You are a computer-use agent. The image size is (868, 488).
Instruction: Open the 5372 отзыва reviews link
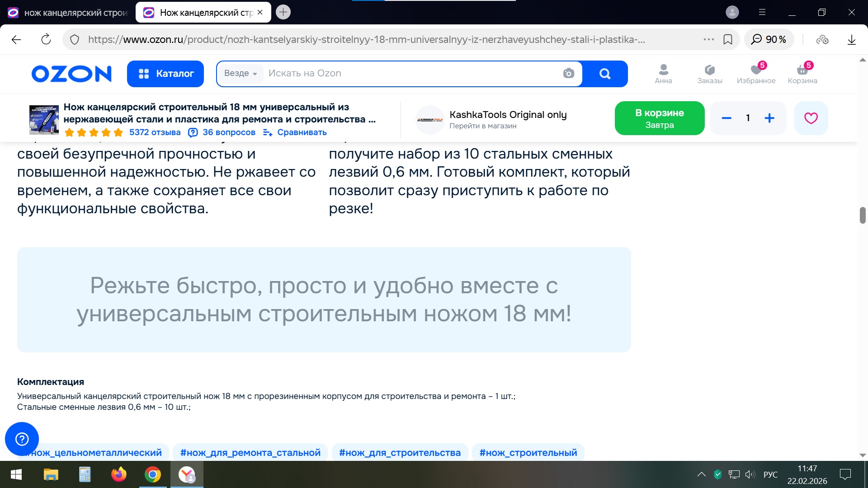(155, 132)
